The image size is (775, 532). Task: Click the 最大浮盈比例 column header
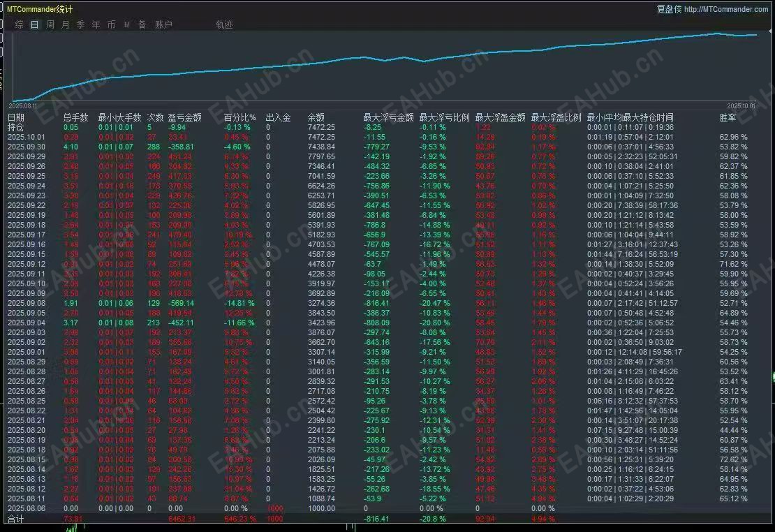coord(556,118)
